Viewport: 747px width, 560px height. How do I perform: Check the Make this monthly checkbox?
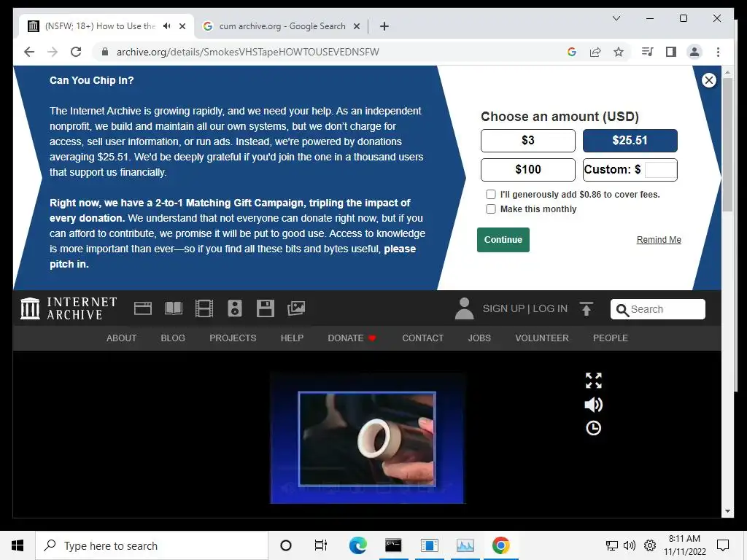[x=491, y=209]
